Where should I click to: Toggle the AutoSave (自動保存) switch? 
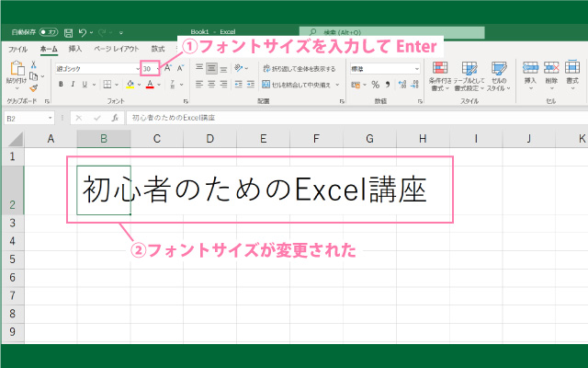point(49,32)
